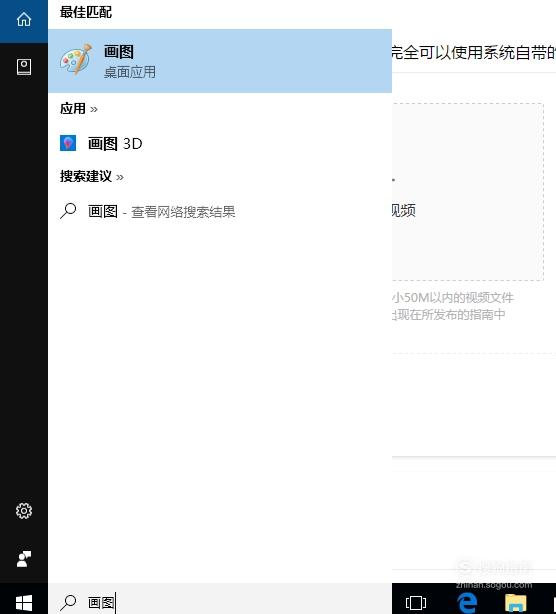Open Task View on the taskbar
This screenshot has width=556, height=614.
click(416, 603)
